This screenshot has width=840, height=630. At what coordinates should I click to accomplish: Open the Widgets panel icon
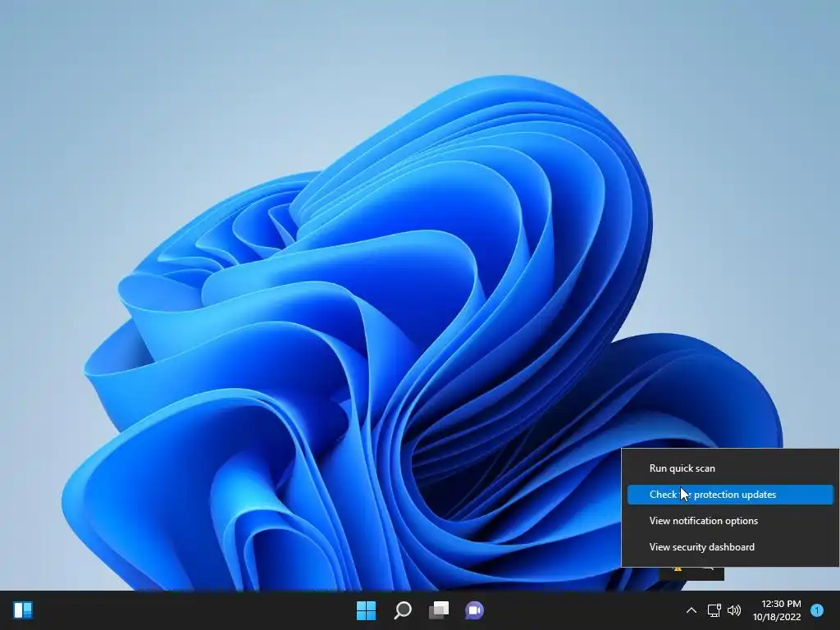pyautogui.click(x=23, y=610)
